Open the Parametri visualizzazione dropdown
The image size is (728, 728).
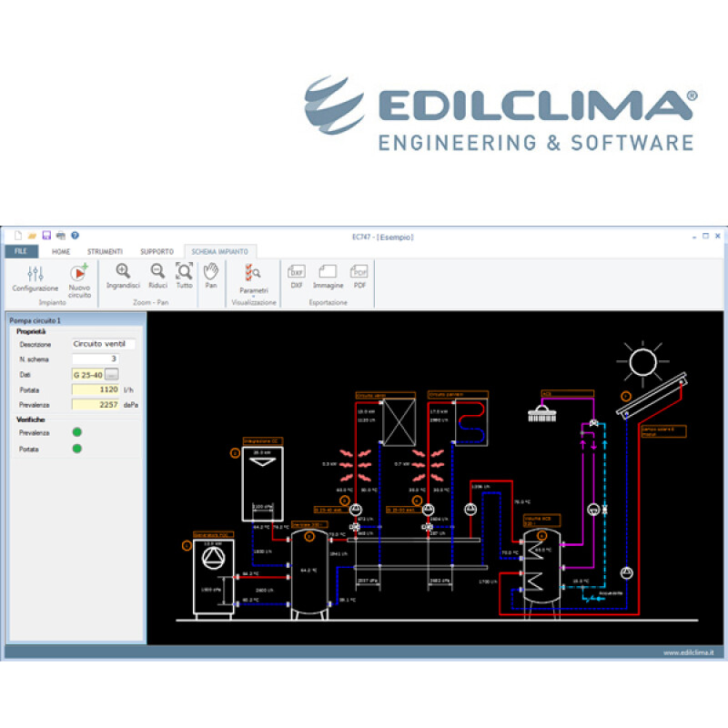tap(254, 279)
